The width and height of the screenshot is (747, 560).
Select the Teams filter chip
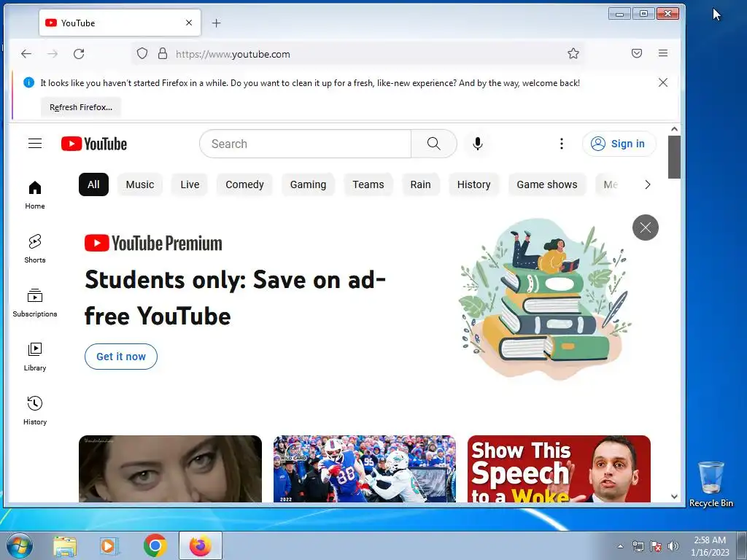click(x=368, y=184)
